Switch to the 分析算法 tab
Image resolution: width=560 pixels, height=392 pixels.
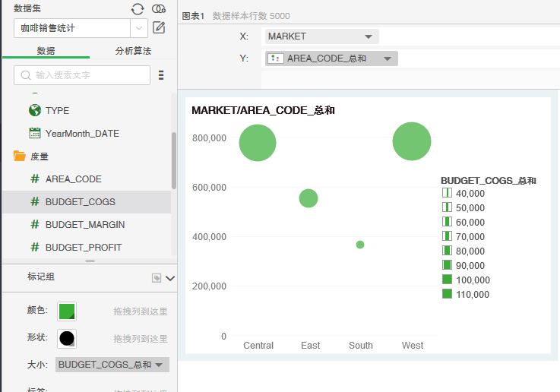pyautogui.click(x=133, y=51)
